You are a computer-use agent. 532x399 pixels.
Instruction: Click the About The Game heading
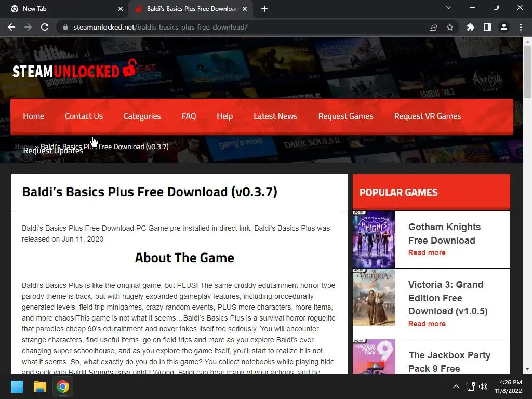click(184, 258)
